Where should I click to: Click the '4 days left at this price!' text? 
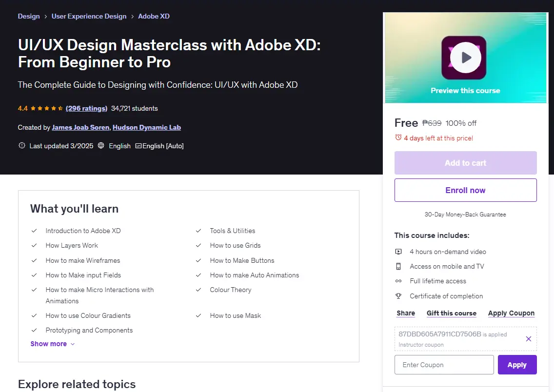coord(438,138)
